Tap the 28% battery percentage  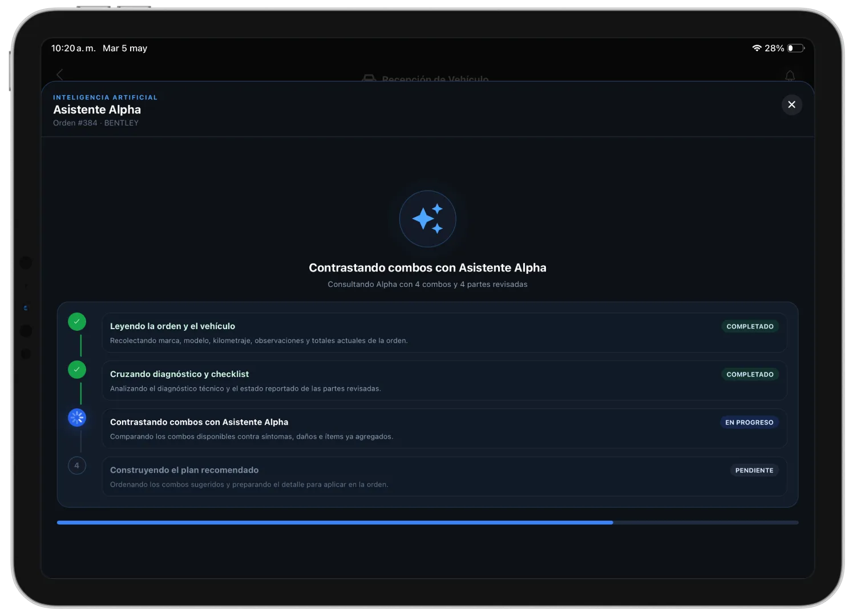[x=774, y=48]
